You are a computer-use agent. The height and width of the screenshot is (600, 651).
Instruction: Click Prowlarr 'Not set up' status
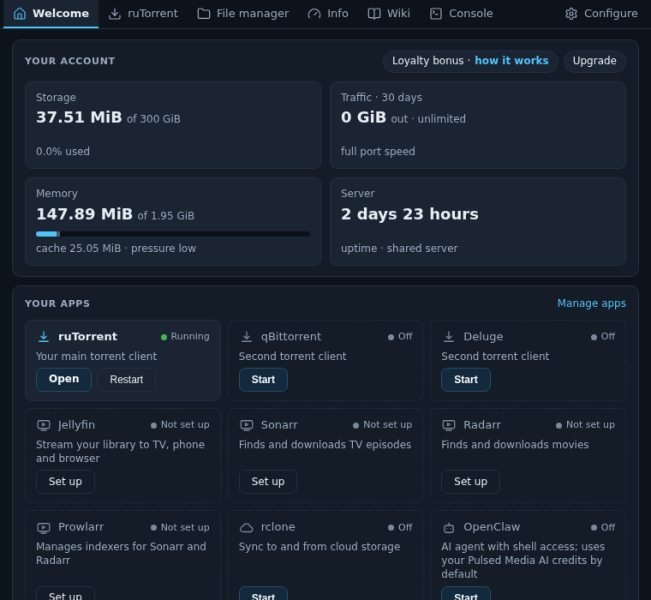(180, 527)
